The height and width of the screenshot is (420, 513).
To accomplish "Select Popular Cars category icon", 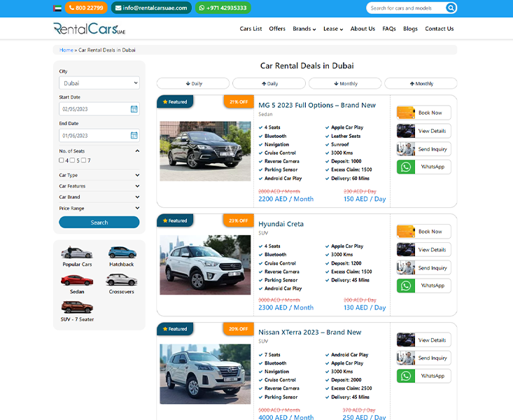I will point(77,253).
